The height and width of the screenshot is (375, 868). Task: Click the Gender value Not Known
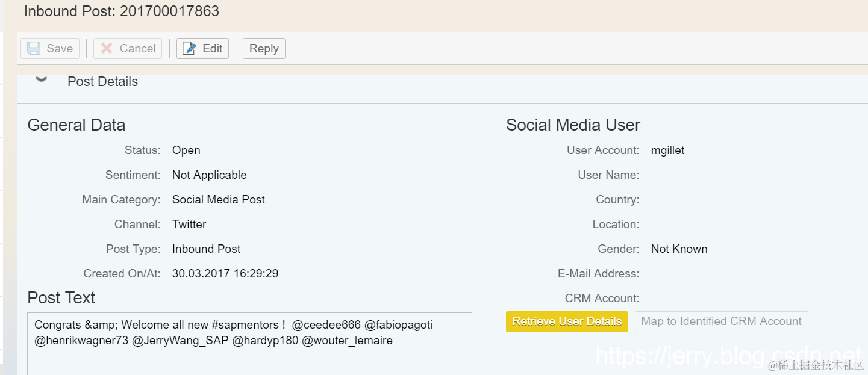tap(679, 249)
